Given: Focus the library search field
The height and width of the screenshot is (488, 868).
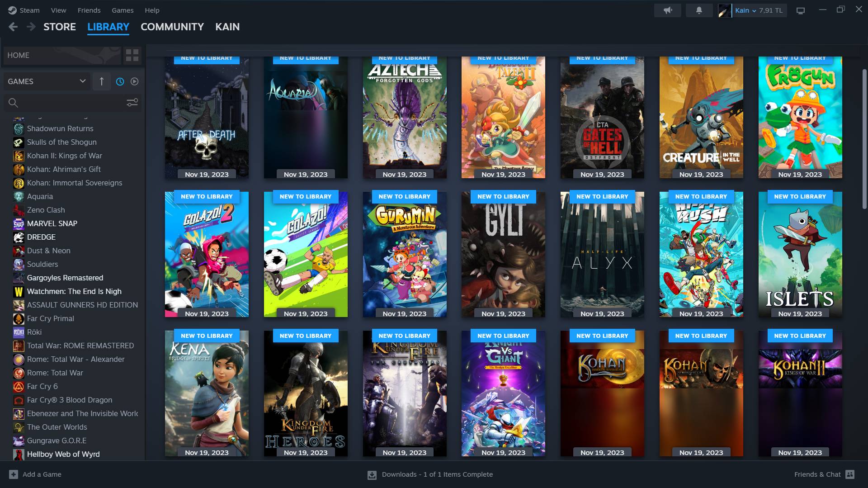Looking at the screenshot, I should coord(72,103).
